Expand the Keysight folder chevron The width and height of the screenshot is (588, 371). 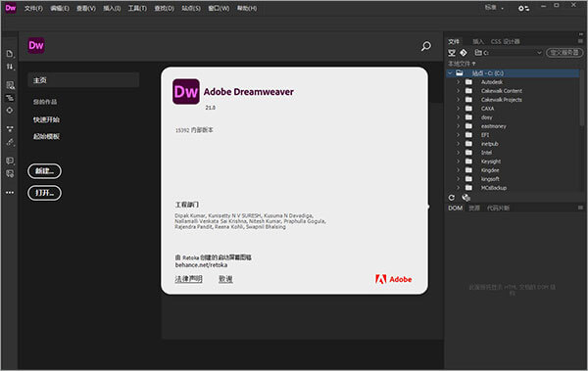[458, 162]
